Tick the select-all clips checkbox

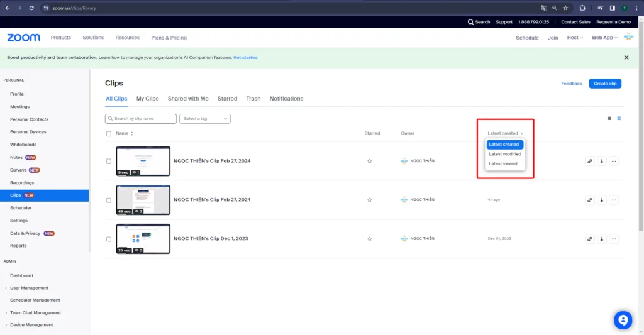point(109,133)
